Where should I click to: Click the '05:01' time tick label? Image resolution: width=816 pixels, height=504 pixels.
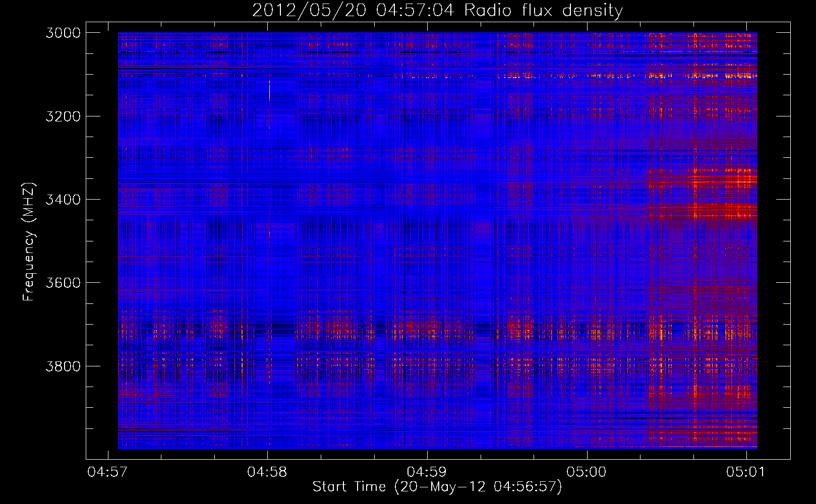[x=746, y=472]
